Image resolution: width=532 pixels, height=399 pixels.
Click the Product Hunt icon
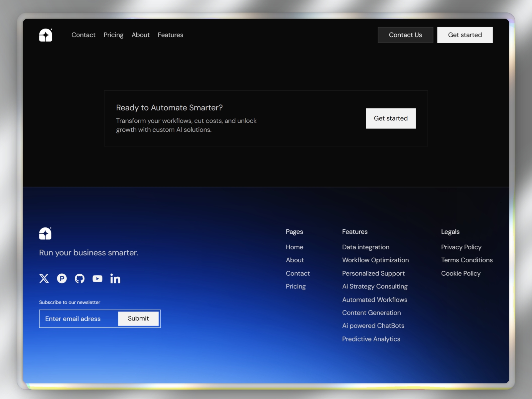(x=62, y=279)
